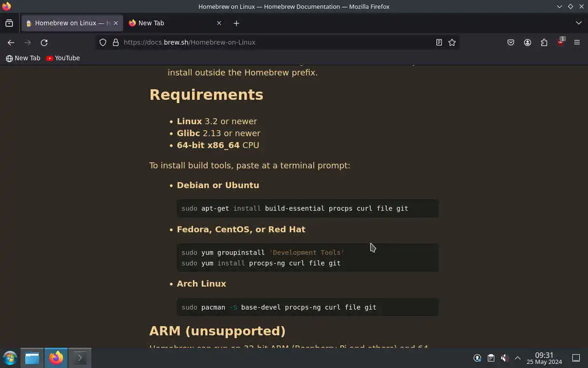Screen dimensions: 588x368
Task: List all tabs dropdown arrow
Action: (x=579, y=23)
